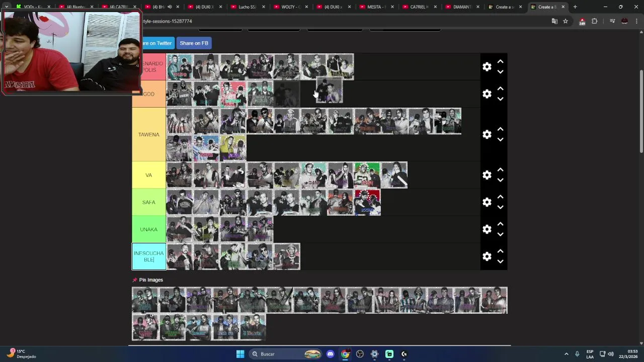Click the Pin Images label
The image size is (644, 362).
[151, 280]
